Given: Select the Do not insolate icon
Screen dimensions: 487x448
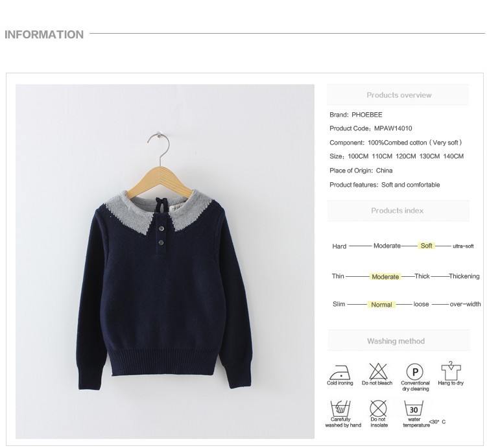Looking at the screenshot, I should [378, 408].
